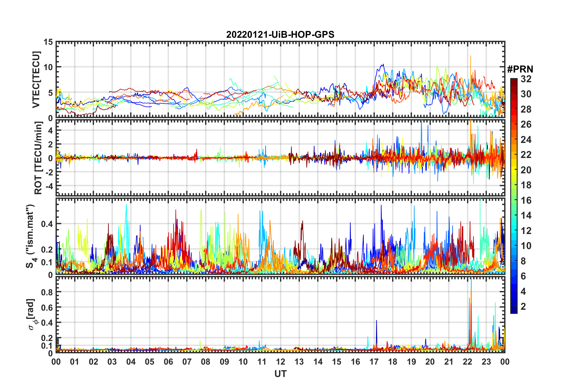Click inside the VTEC plot panel
This screenshot has height=392, width=561.
click(x=280, y=80)
